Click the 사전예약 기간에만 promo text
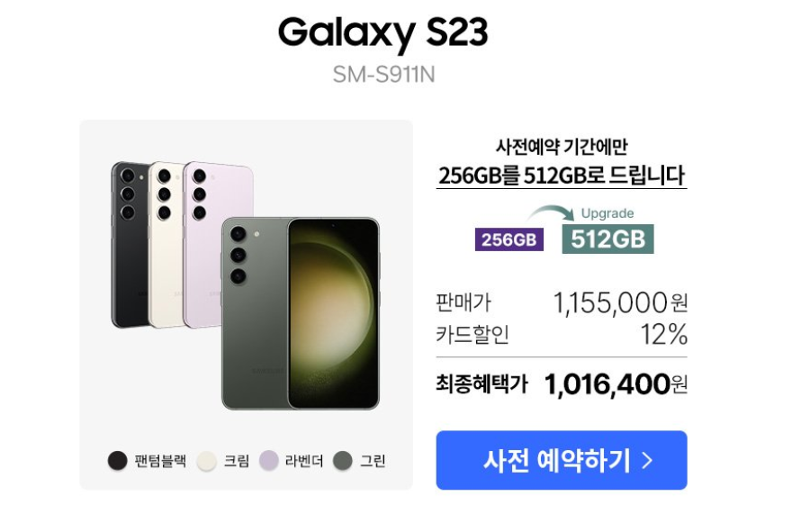This screenshot has width=810, height=532. click(x=562, y=147)
